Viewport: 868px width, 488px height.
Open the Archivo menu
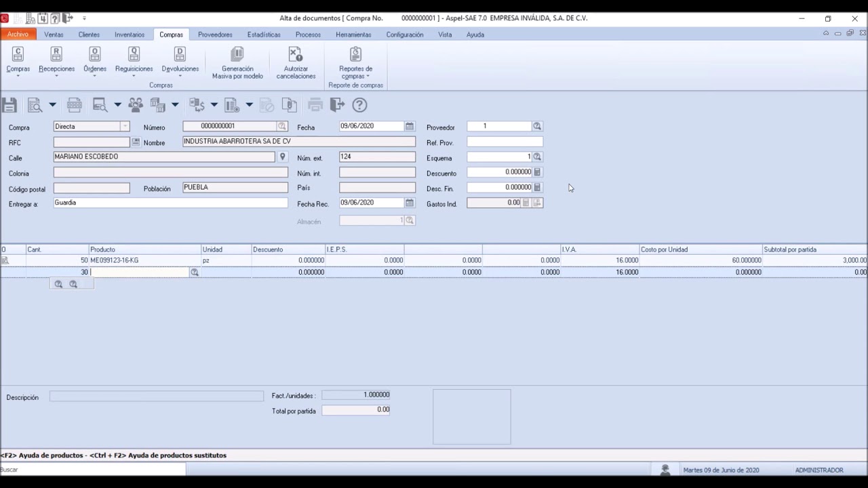point(18,35)
